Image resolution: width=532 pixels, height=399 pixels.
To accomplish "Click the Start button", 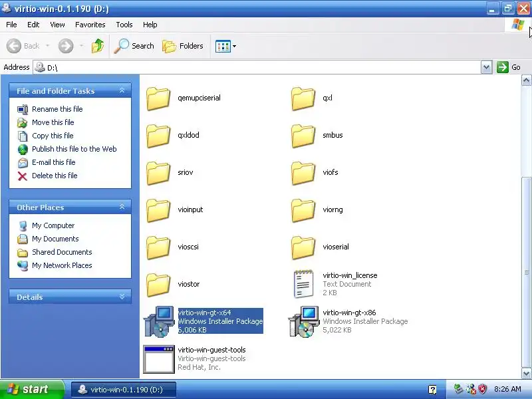I will 31,389.
